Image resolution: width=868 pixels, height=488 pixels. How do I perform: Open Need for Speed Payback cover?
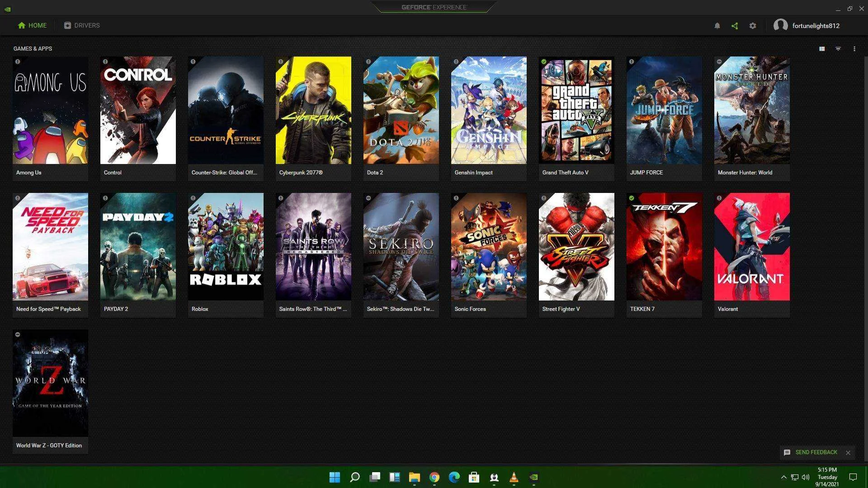pyautogui.click(x=50, y=247)
